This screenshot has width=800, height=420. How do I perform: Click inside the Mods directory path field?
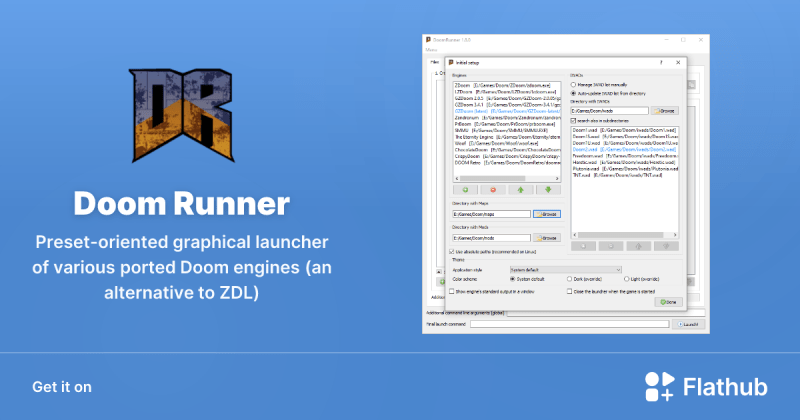pos(492,238)
